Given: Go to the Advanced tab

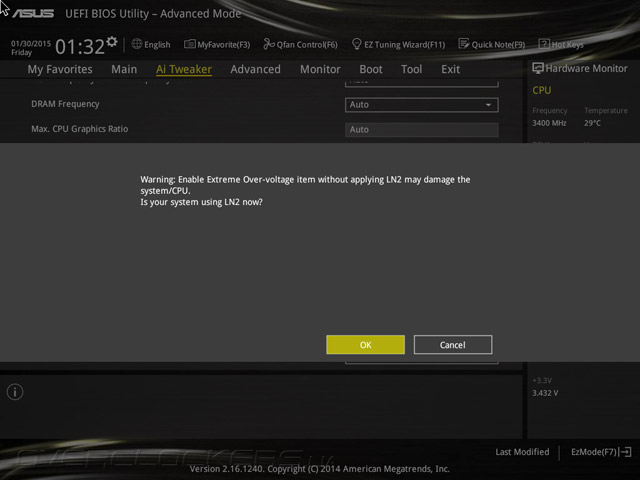Looking at the screenshot, I should [x=256, y=69].
